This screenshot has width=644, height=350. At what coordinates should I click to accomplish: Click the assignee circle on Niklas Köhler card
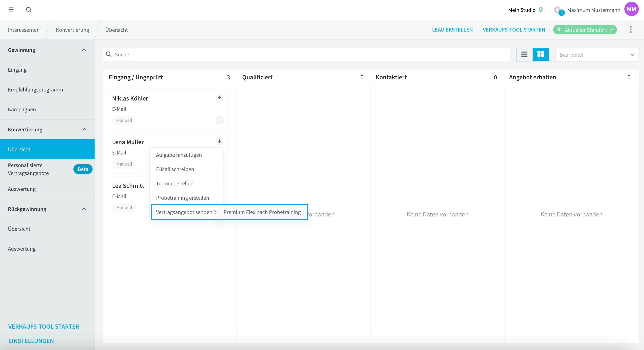[x=219, y=120]
